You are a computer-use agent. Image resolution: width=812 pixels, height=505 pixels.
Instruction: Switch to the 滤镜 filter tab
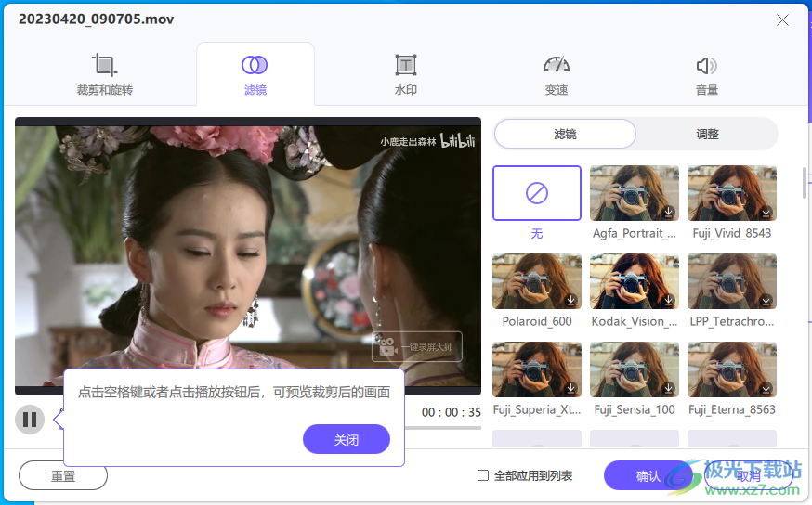[x=255, y=75]
